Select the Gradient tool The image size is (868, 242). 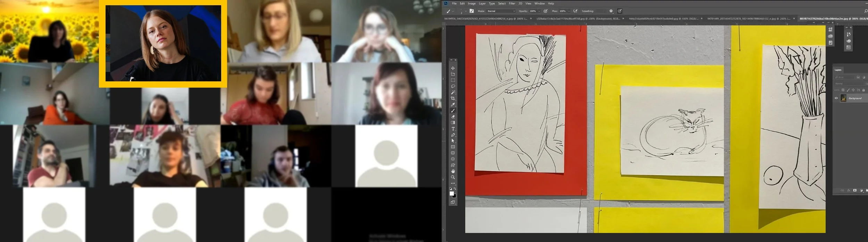(453, 122)
